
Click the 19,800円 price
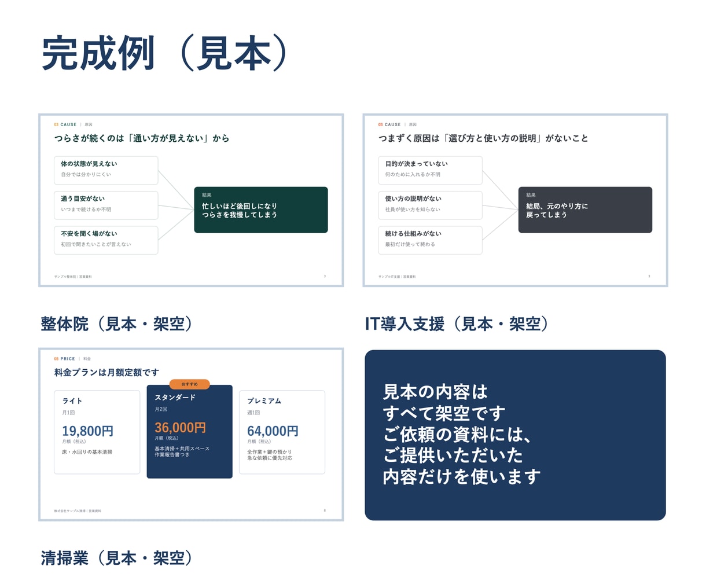[87, 431]
